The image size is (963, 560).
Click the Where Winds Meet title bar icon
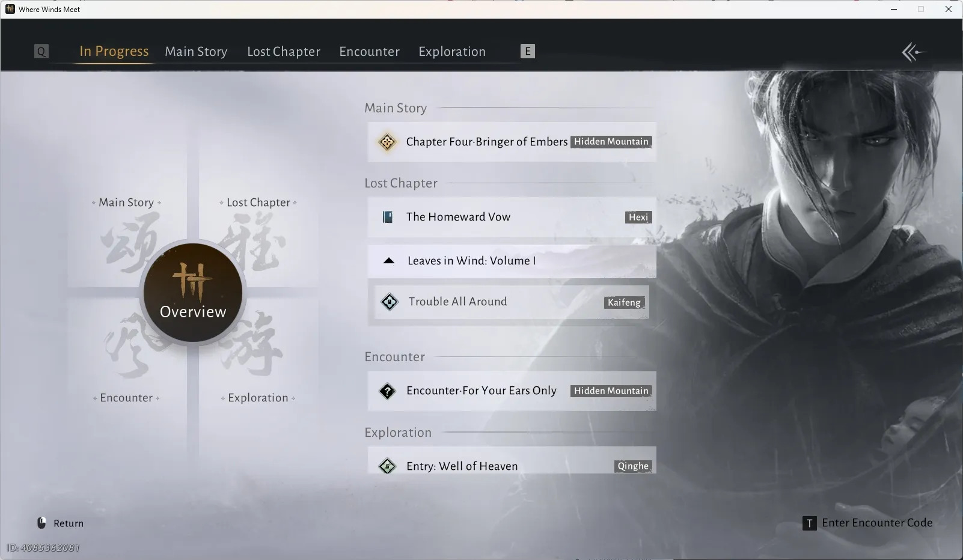click(x=10, y=9)
